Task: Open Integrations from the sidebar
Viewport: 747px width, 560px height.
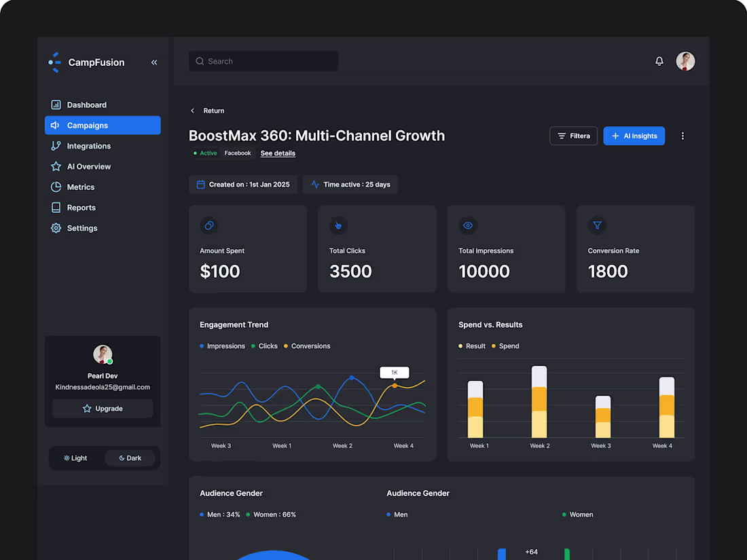Action: click(x=88, y=146)
